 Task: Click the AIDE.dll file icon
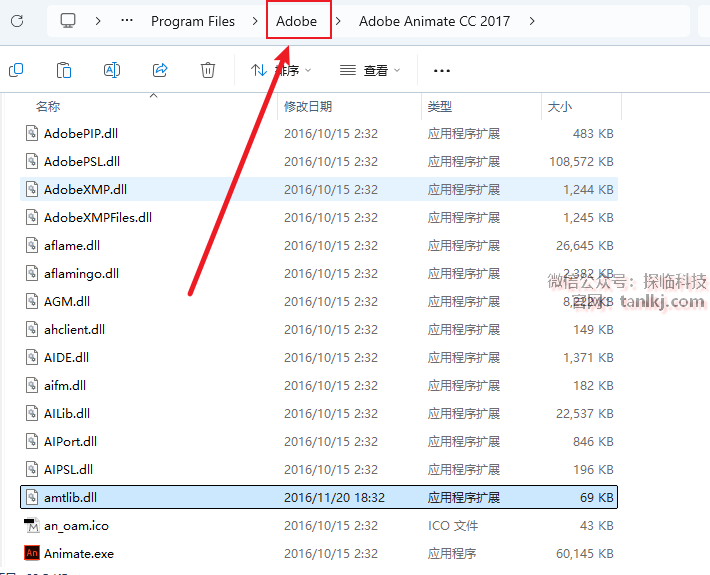(x=32, y=358)
